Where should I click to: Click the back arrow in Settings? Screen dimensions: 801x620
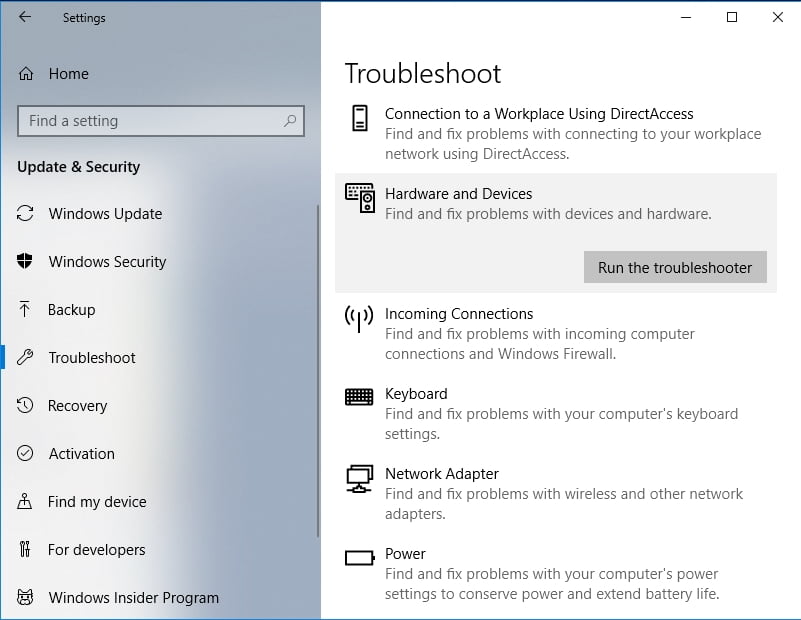tap(25, 17)
